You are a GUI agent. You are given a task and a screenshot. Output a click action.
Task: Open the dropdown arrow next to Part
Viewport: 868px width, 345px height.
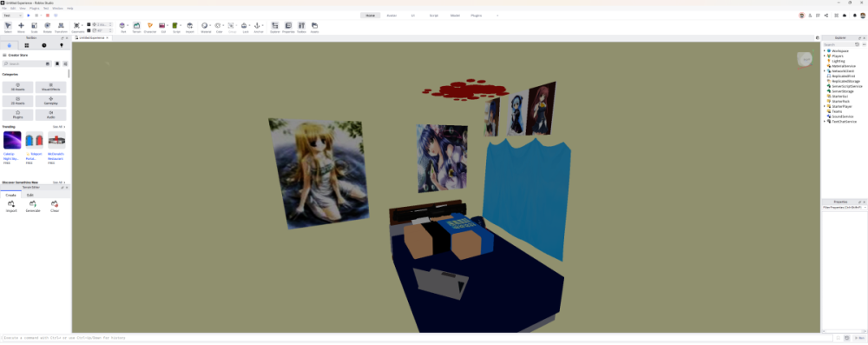click(128, 25)
